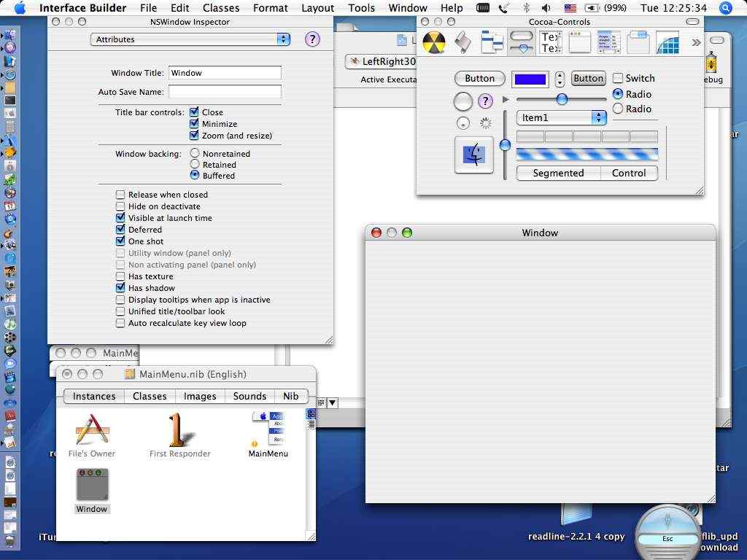747x560 pixels.
Task: Open the Apple menu
Action: click(x=20, y=7)
